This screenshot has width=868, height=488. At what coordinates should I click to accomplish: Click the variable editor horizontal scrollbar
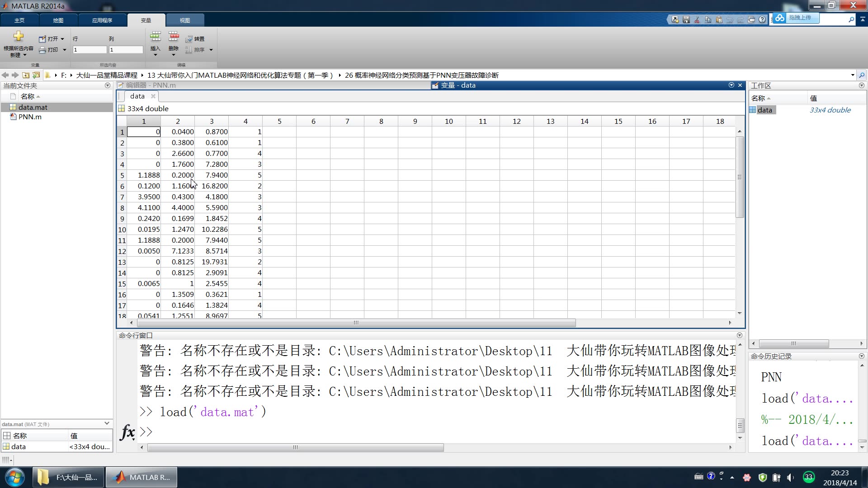click(x=356, y=323)
